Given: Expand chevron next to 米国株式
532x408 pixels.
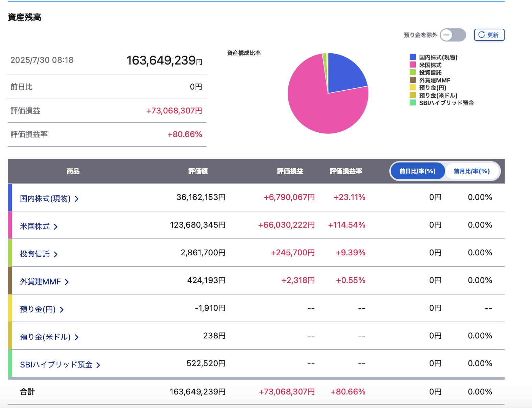Looking at the screenshot, I should click(56, 227).
